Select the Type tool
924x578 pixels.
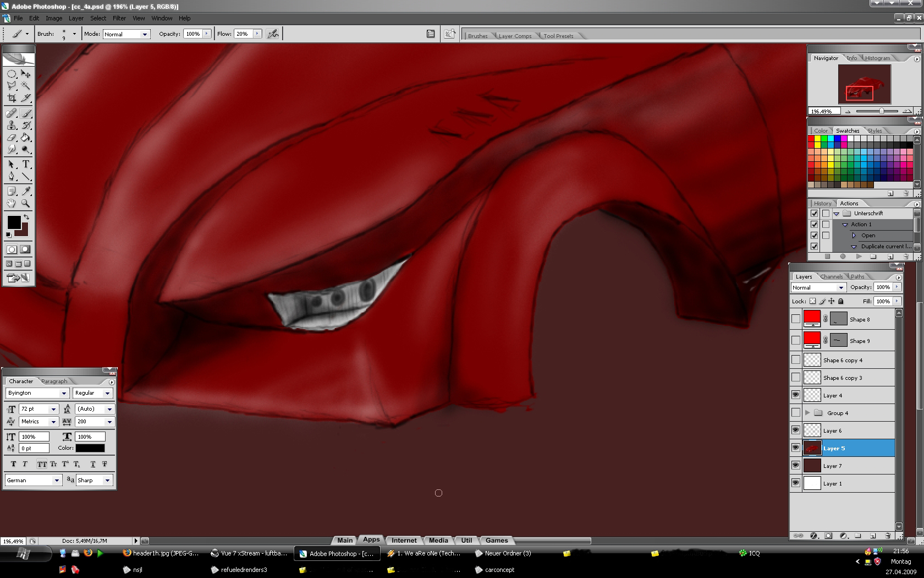click(x=25, y=165)
